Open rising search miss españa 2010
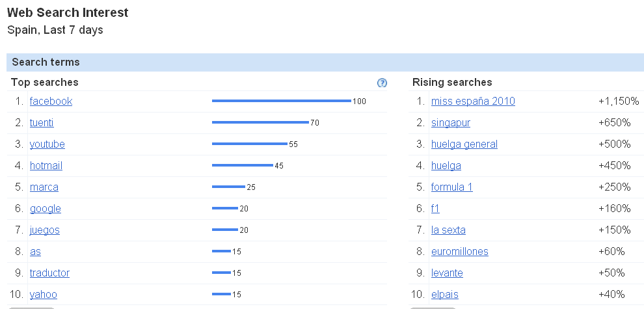This screenshot has width=644, height=309. tap(473, 101)
